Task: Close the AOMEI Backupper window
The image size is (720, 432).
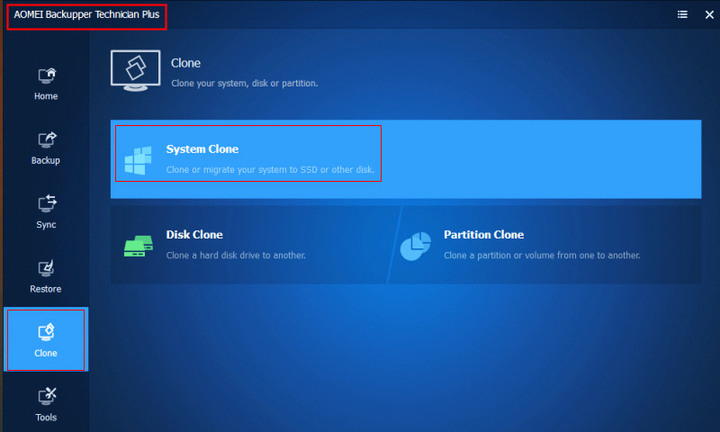Action: coord(709,15)
